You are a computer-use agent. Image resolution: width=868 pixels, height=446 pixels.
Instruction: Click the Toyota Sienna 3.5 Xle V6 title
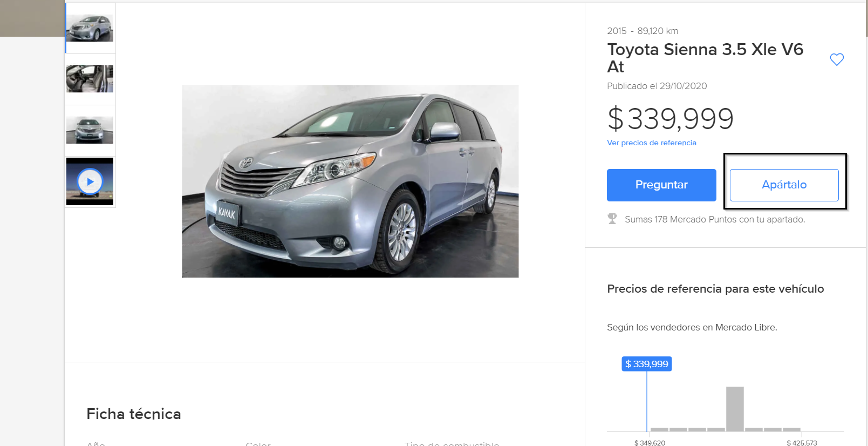[705, 58]
